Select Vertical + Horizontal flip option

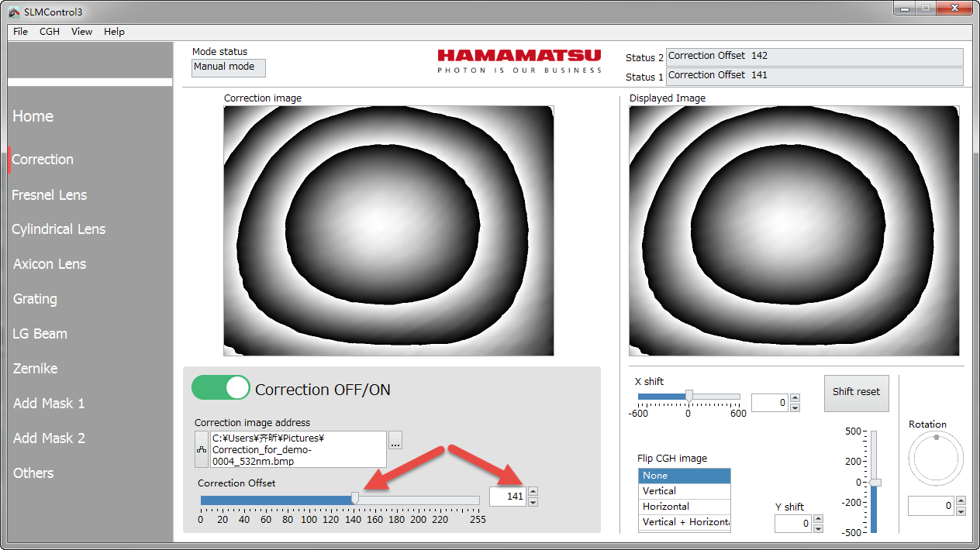[684, 522]
